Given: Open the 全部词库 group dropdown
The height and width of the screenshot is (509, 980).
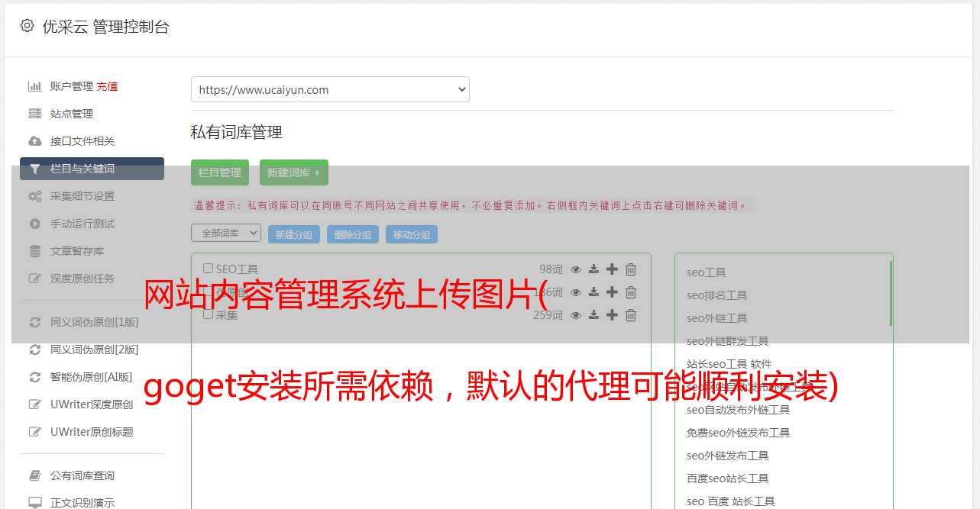Looking at the screenshot, I should tap(226, 233).
